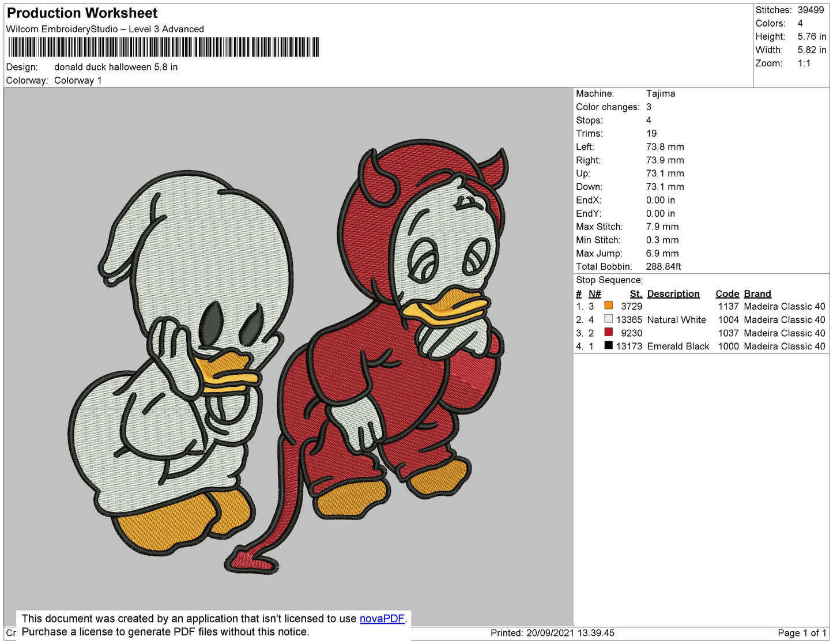
Task: Click the Stitches value 39499
Action: coord(811,10)
